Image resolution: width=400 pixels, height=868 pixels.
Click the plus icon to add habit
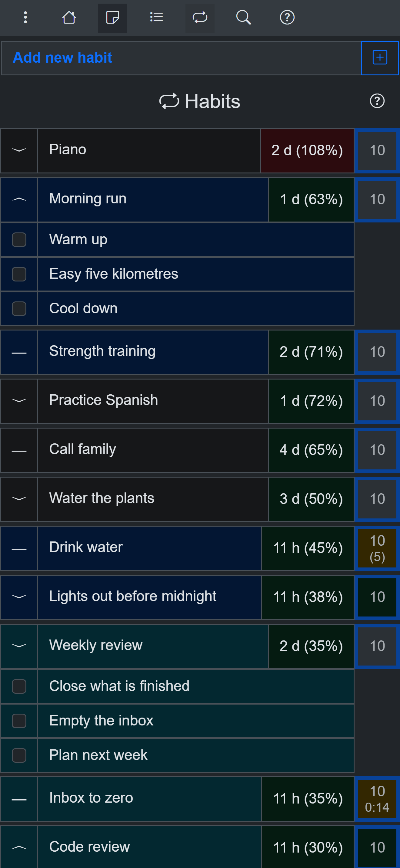point(380,58)
